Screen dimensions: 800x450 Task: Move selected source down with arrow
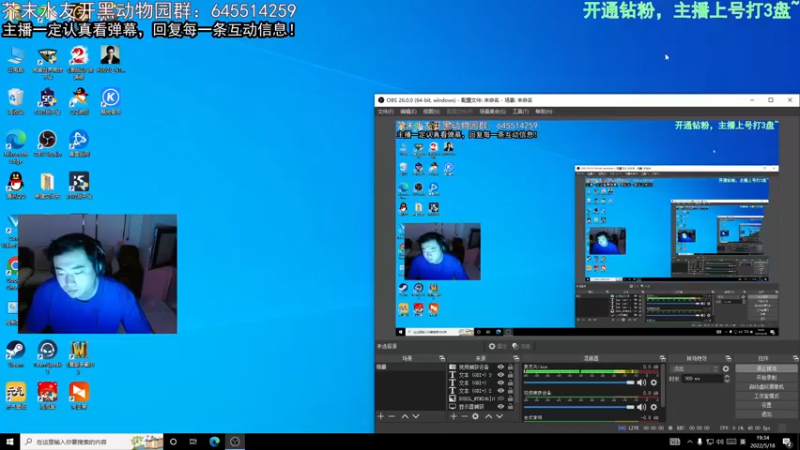[499, 416]
